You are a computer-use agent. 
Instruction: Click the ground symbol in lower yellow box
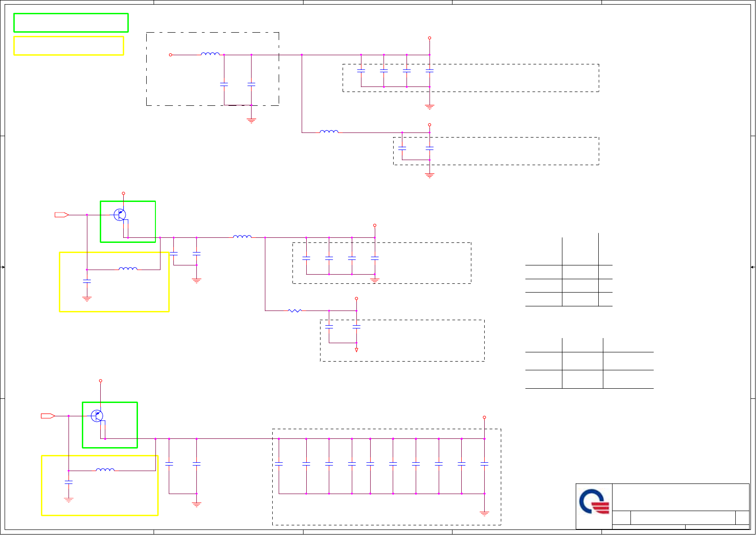(69, 500)
